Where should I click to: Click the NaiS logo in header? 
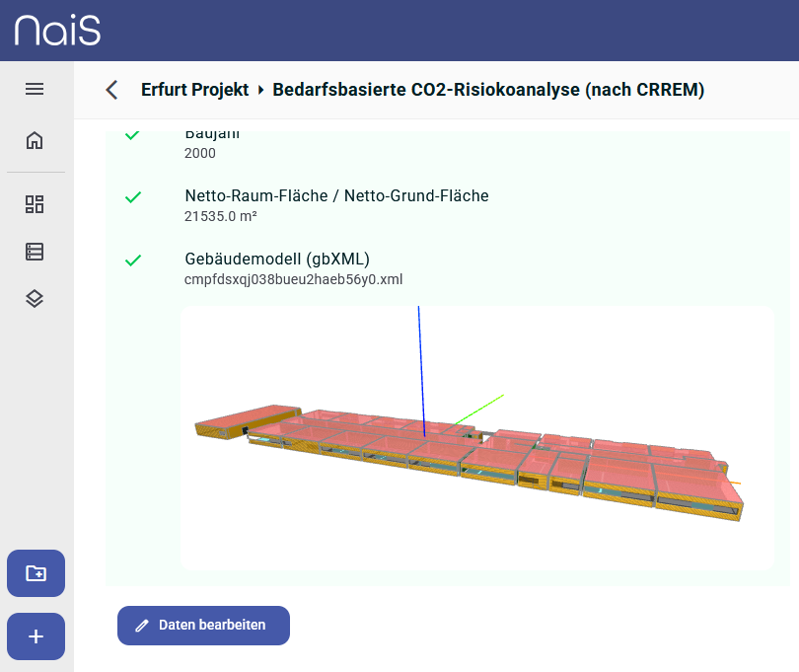57,31
